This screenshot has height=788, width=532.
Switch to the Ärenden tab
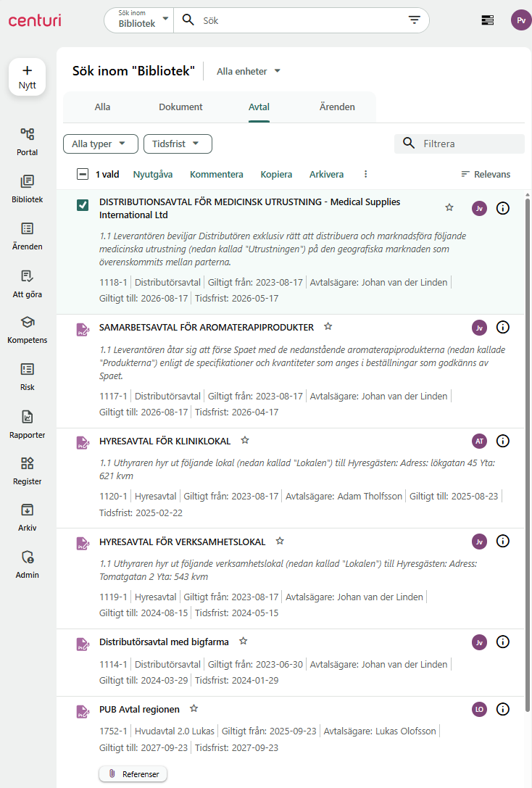click(337, 107)
